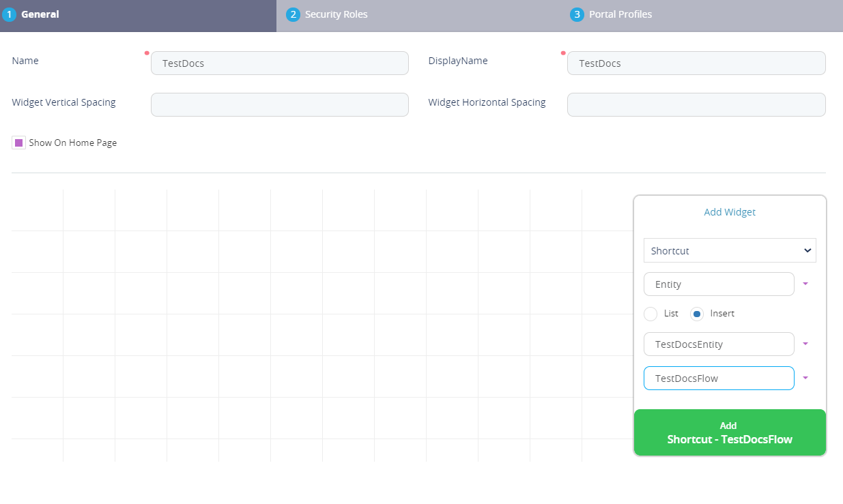Select the List radio button

650,314
